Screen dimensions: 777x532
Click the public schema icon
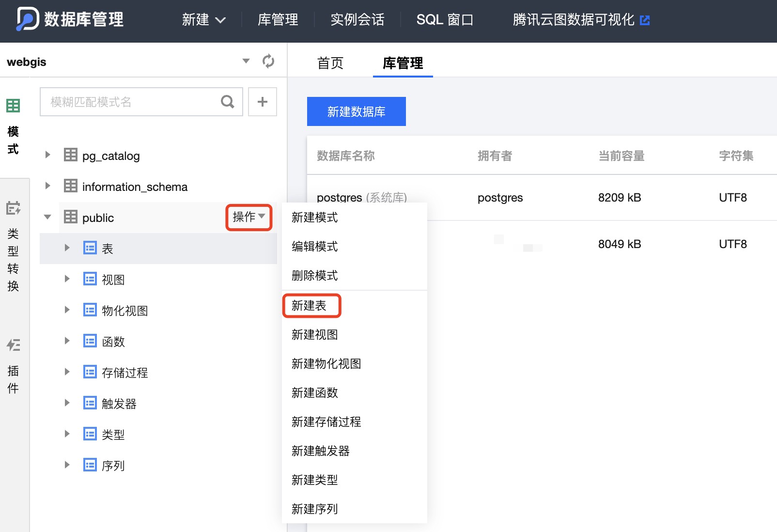click(x=71, y=217)
